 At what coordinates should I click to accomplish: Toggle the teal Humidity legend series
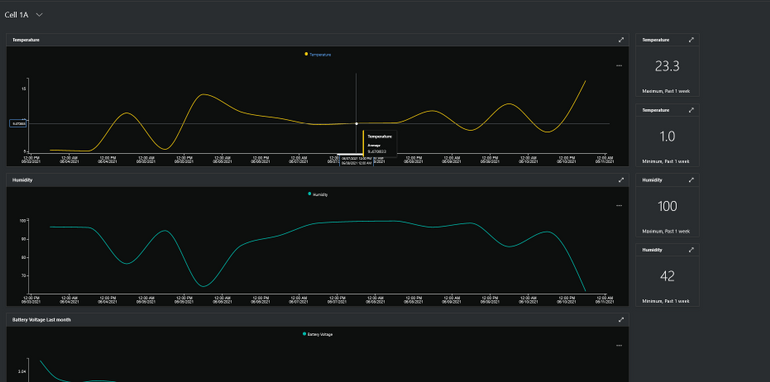(318, 194)
